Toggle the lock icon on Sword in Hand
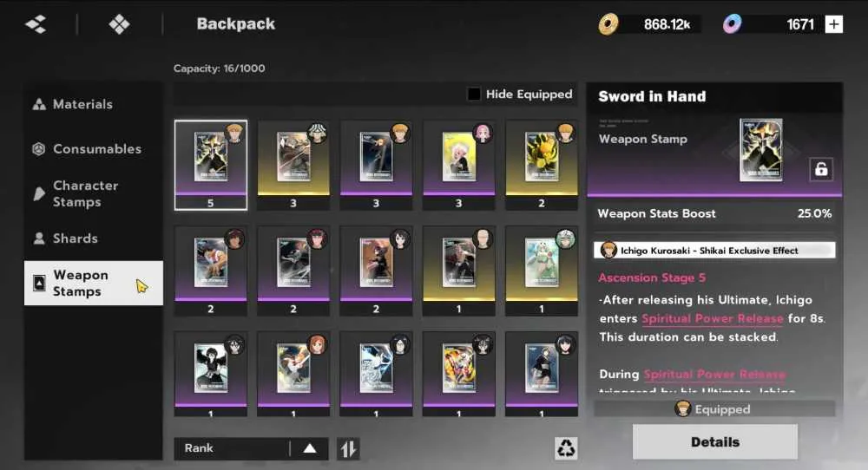 821,168
